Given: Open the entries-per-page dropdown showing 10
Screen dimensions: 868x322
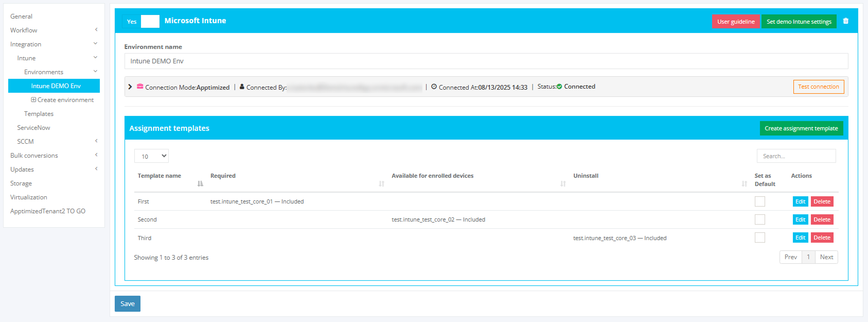Looking at the screenshot, I should click(151, 156).
